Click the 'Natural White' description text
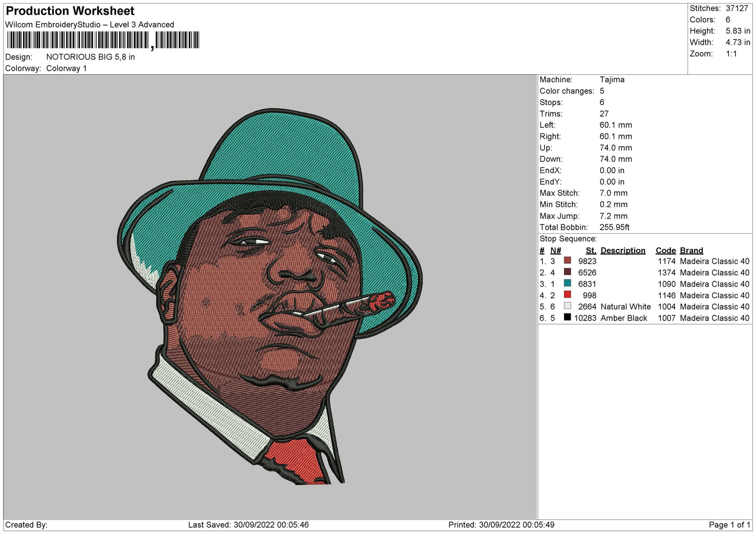Viewport: 756px width, 534px height. click(626, 306)
